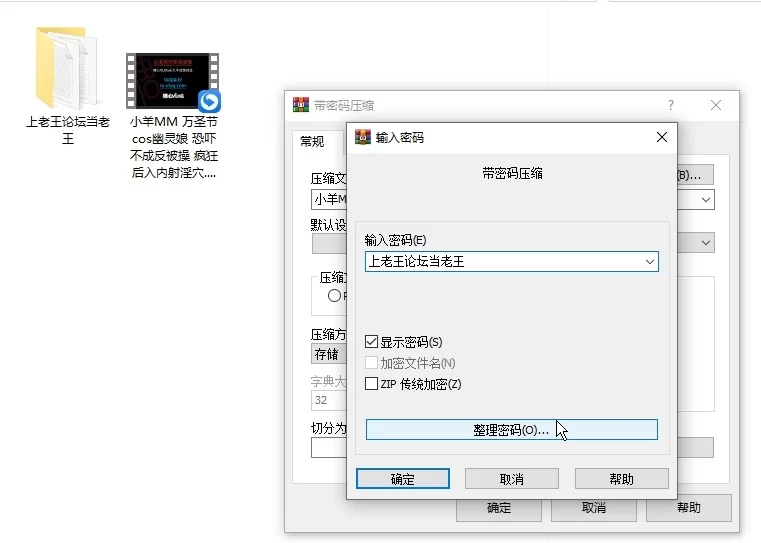Expand the archive name dropdown arrow in background window
This screenshot has height=543, width=761.
pyautogui.click(x=706, y=199)
